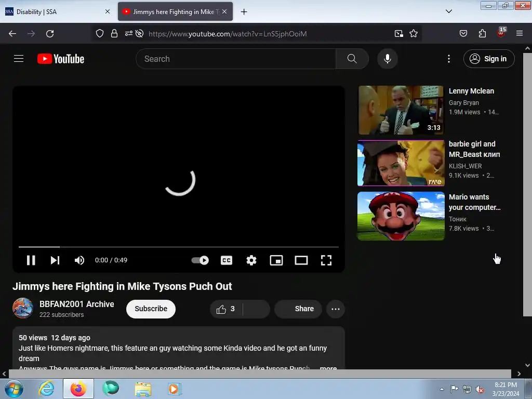
Task: Dislike the video
Action: tap(257, 309)
